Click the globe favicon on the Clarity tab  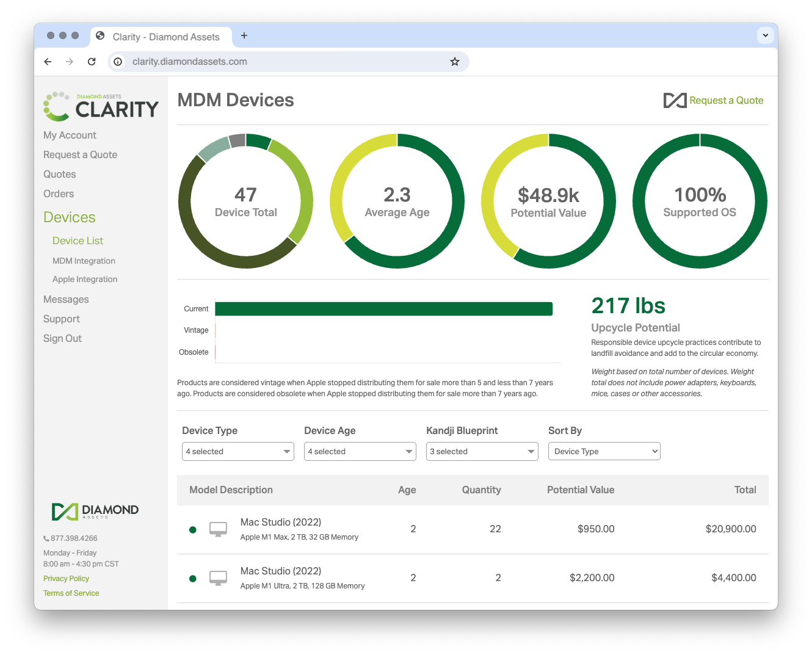100,36
